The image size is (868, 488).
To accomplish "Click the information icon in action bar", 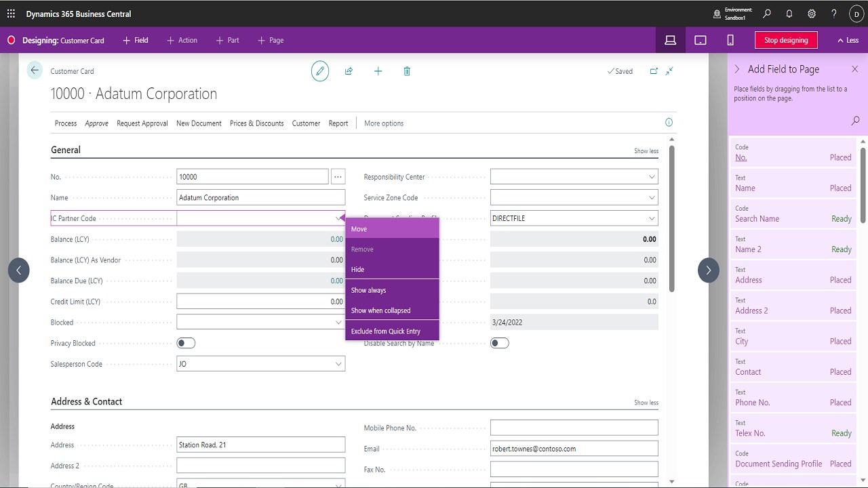I will (669, 123).
